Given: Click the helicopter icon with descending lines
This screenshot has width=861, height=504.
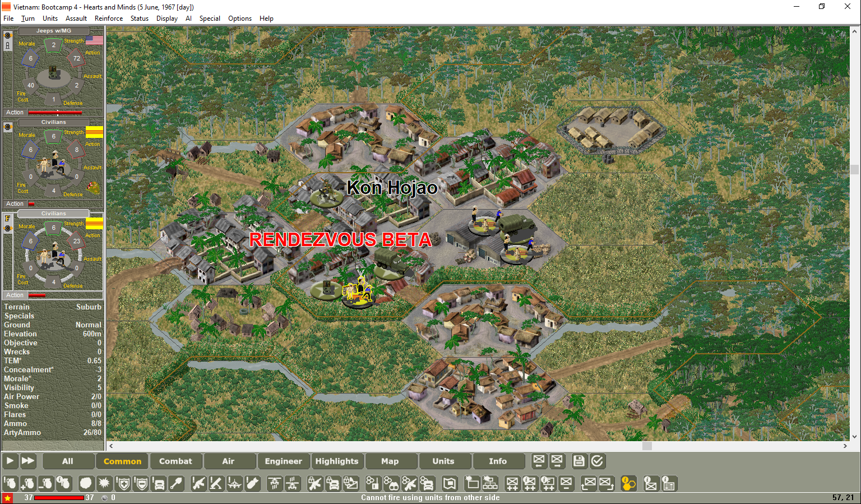Looking at the screenshot, I should (x=292, y=483).
